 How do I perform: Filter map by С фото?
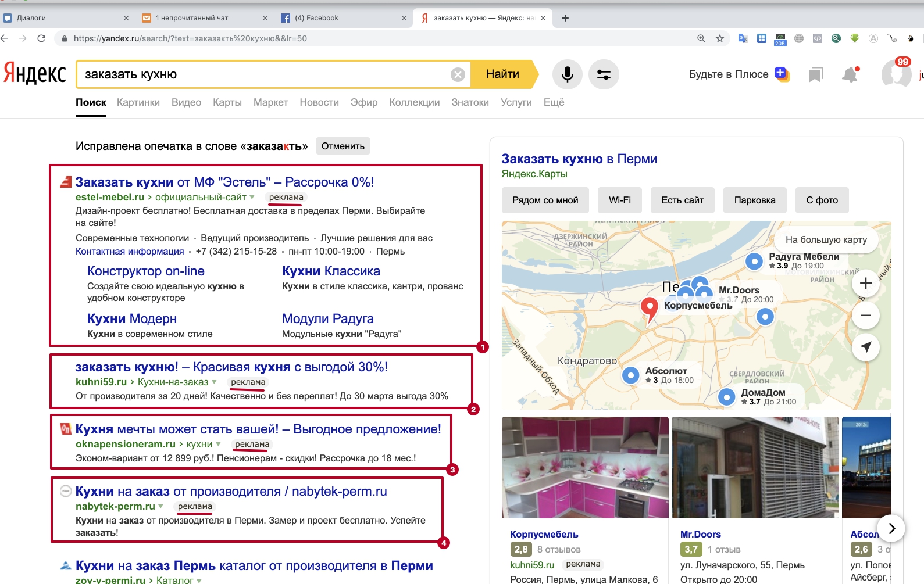tap(822, 200)
